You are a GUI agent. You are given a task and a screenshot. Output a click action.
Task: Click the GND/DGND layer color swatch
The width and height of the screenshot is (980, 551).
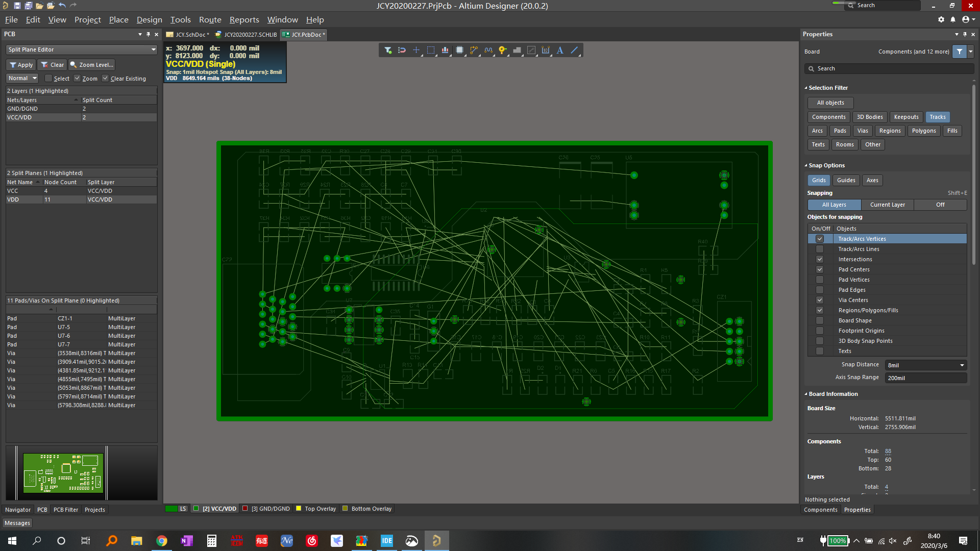[x=246, y=509]
